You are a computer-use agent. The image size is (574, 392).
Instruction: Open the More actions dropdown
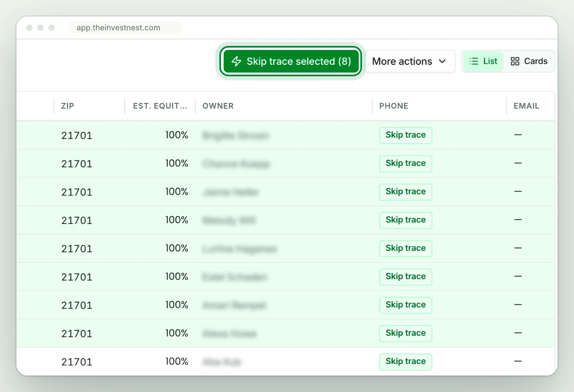[x=410, y=62]
